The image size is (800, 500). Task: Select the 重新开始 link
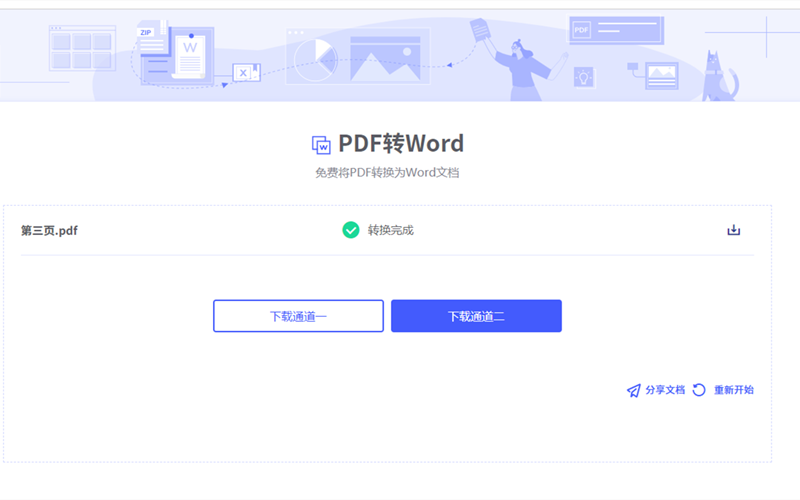point(733,390)
